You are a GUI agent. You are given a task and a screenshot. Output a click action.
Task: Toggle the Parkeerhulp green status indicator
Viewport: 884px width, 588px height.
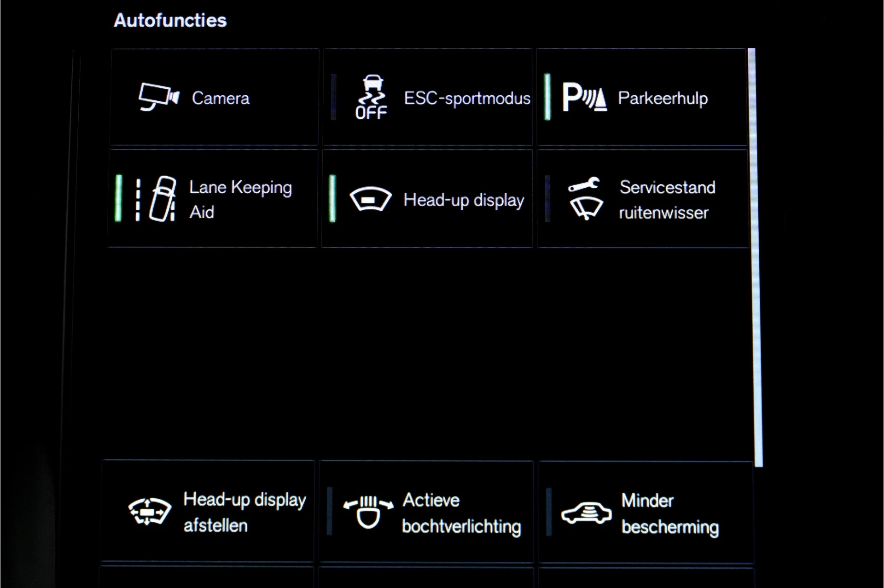(x=547, y=97)
